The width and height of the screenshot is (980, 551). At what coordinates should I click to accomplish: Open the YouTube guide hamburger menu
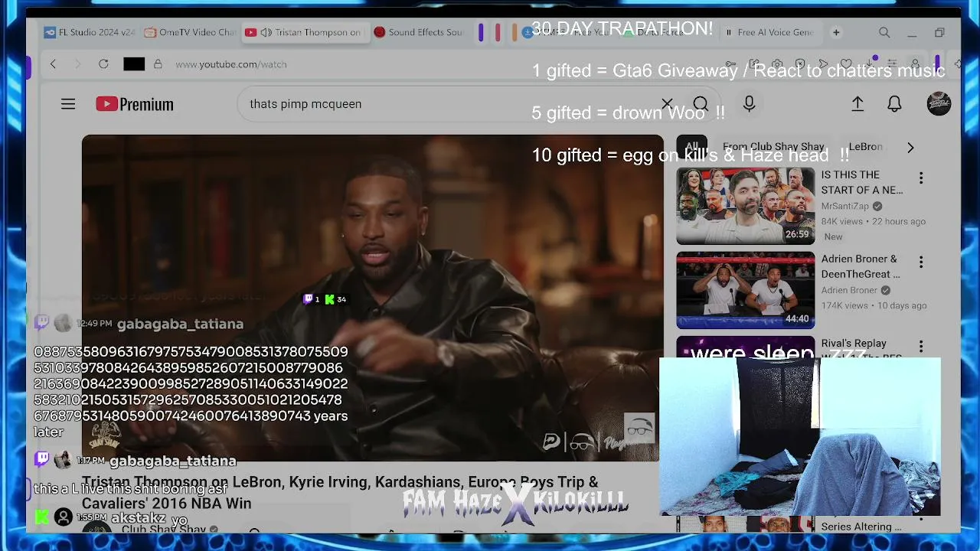pos(68,104)
